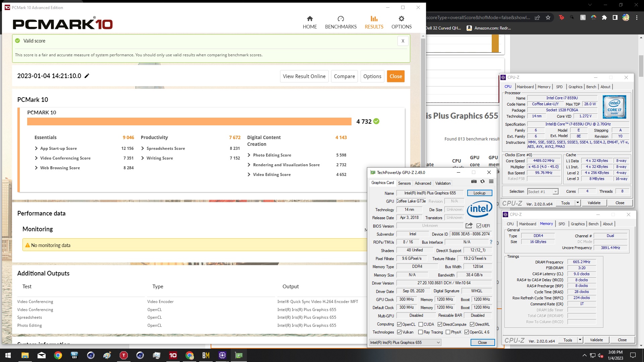
Task: Switch to Sensors tab in GPU-Z
Action: click(x=404, y=183)
